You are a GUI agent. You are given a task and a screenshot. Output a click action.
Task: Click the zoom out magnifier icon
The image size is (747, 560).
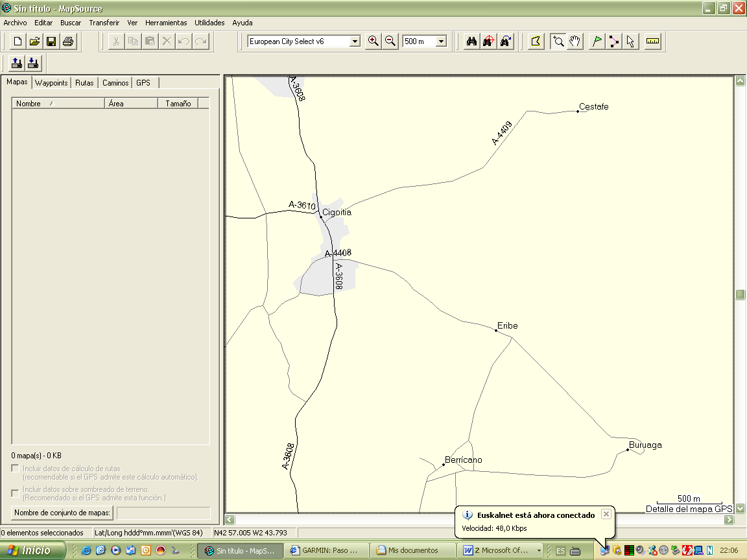[x=390, y=41]
